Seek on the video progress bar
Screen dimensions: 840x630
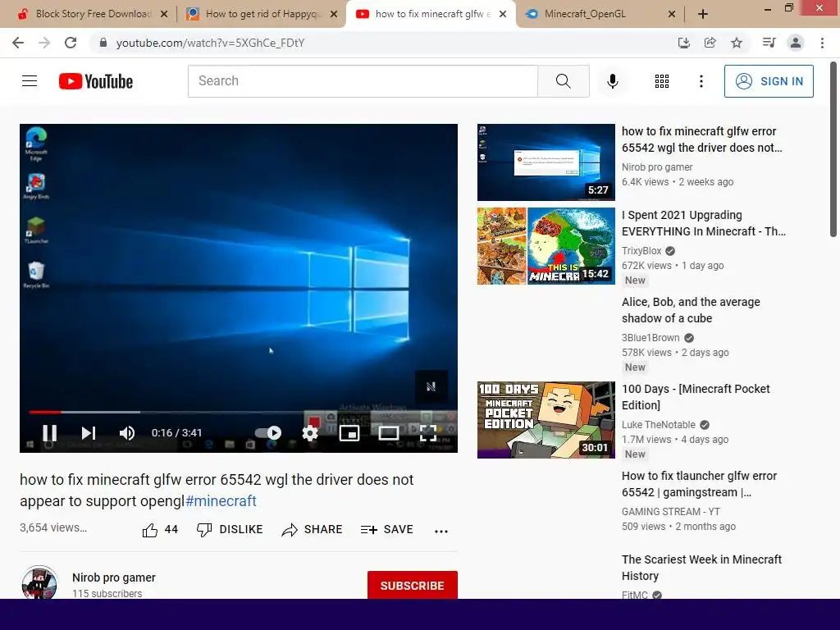pos(239,412)
